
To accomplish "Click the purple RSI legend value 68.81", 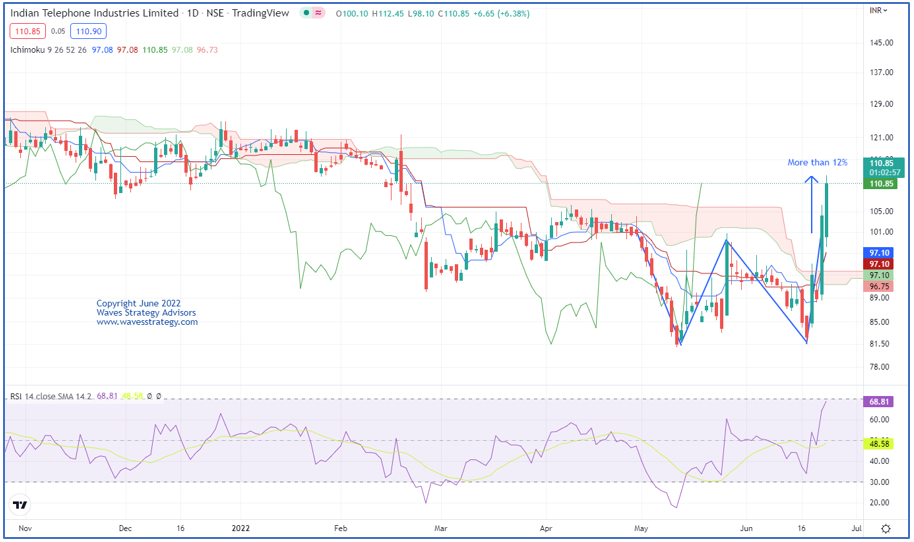I will (x=107, y=396).
